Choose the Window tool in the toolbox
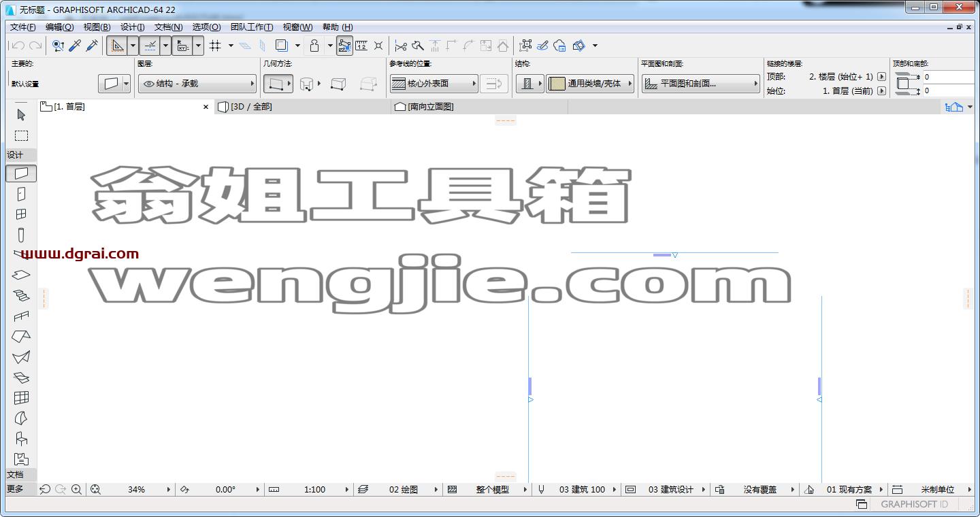The width and height of the screenshot is (980, 517). tap(21, 214)
